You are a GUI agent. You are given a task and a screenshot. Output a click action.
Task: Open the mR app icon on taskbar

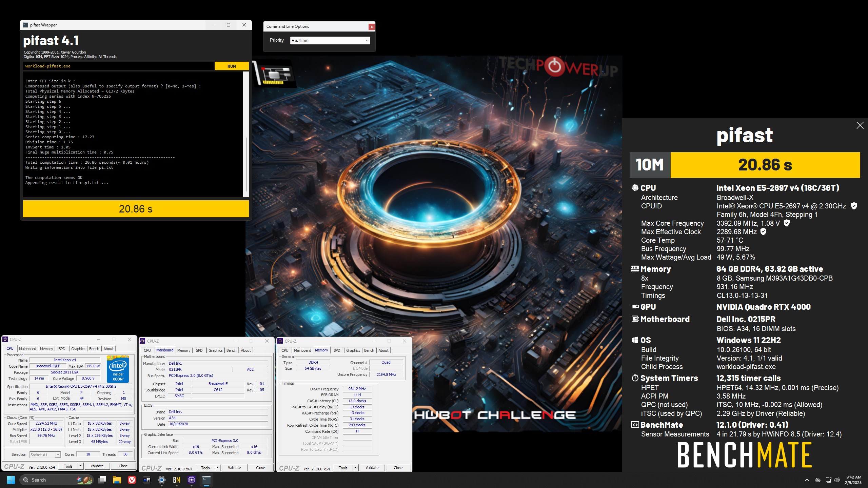point(147,480)
